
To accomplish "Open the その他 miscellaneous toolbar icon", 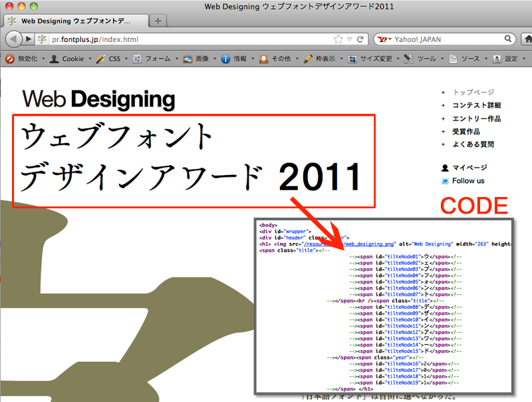I will (x=263, y=59).
